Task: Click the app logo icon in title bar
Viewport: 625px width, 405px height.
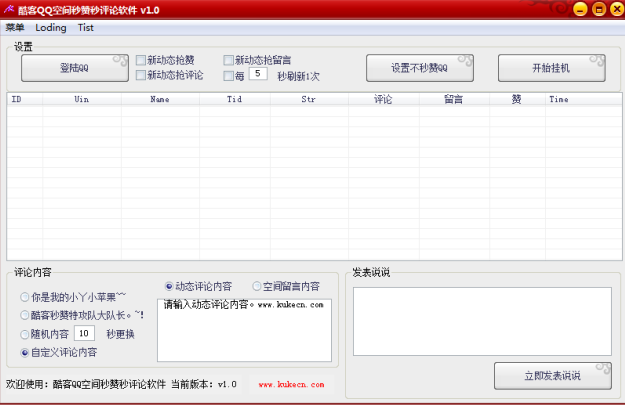Action: click(x=10, y=9)
